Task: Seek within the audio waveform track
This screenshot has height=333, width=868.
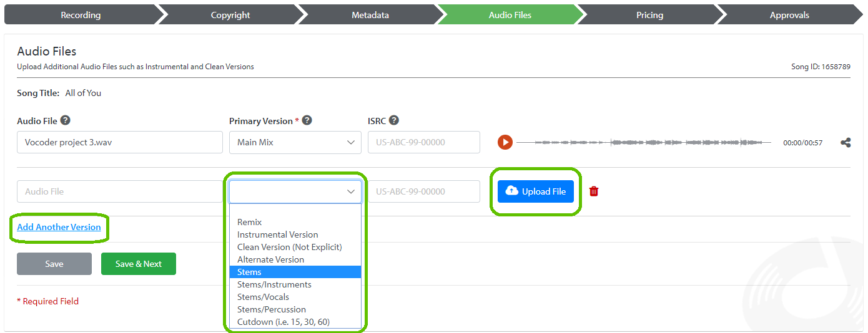Action: 644,143
